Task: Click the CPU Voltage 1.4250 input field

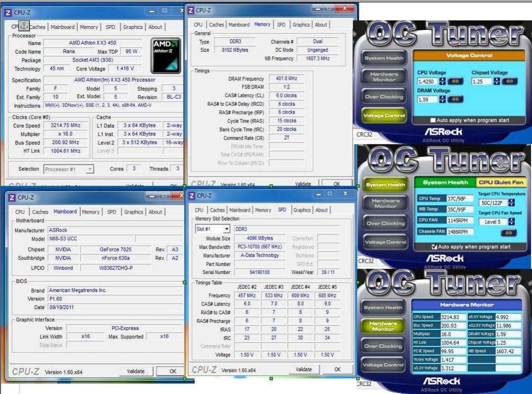Action: tap(428, 82)
